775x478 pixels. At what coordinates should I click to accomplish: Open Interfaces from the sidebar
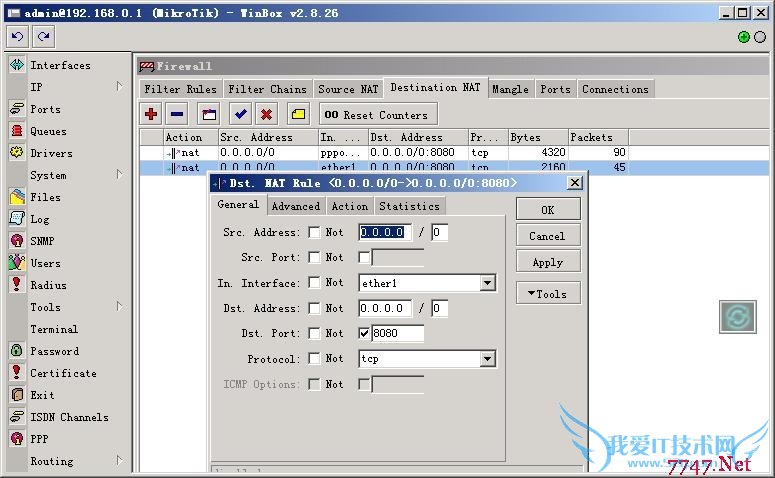(60, 65)
